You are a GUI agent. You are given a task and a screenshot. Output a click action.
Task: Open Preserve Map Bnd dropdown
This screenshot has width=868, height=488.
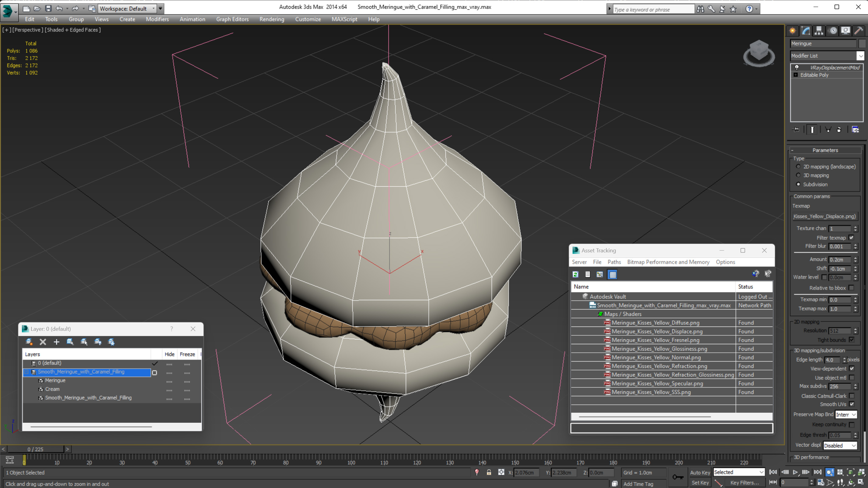[x=845, y=415]
